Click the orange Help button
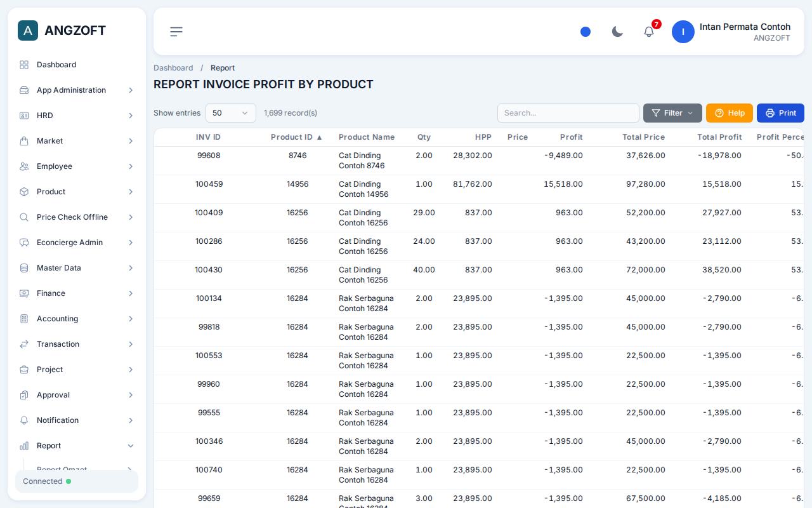 pos(730,113)
